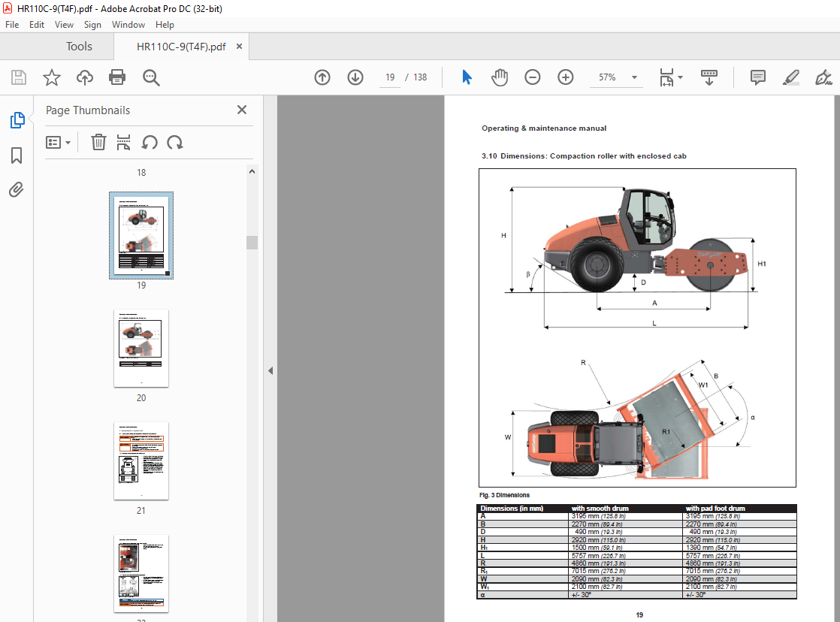Click the cloud upload share icon
This screenshot has width=840, height=622.
pos(85,77)
